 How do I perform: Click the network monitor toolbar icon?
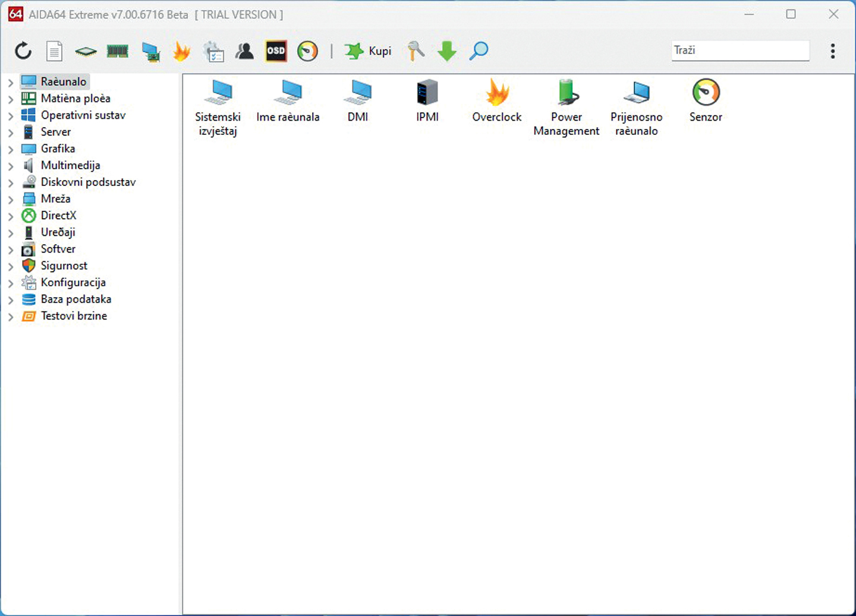point(151,52)
